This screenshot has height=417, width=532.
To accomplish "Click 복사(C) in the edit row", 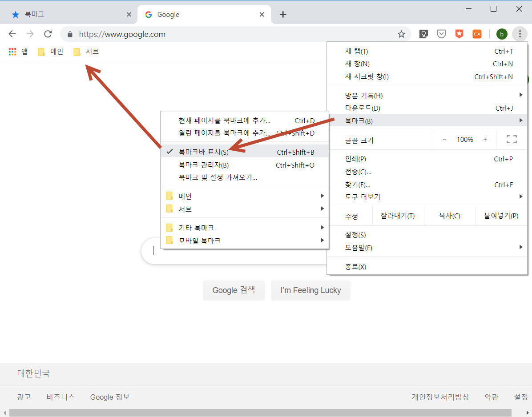I will [450, 216].
